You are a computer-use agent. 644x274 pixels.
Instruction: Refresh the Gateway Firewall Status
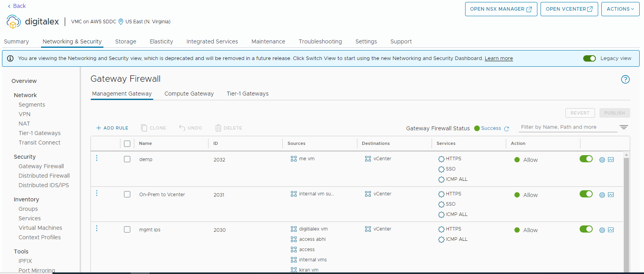507,129
